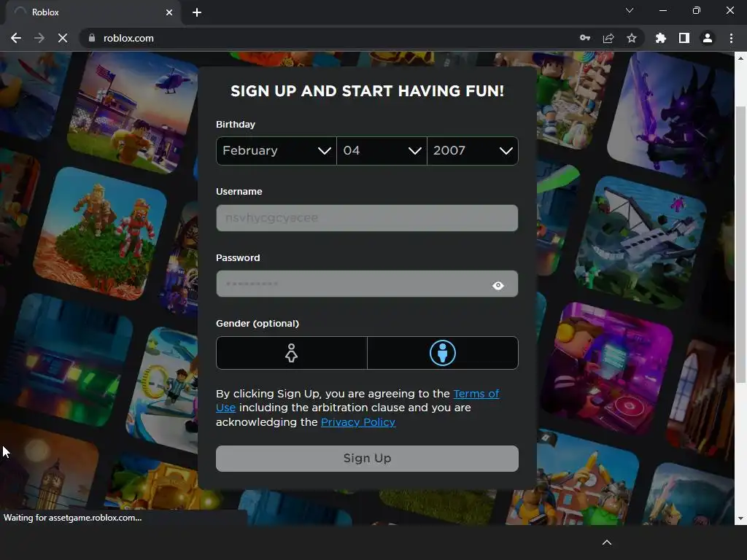Screen dimensions: 747x560
Task: Open Chrome's three-dot menu
Action: tap(731, 38)
